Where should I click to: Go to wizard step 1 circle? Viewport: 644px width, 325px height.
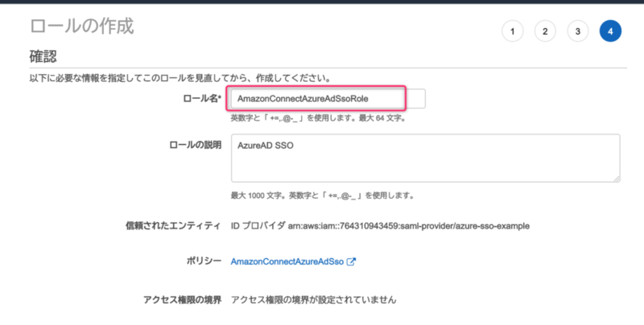click(512, 31)
